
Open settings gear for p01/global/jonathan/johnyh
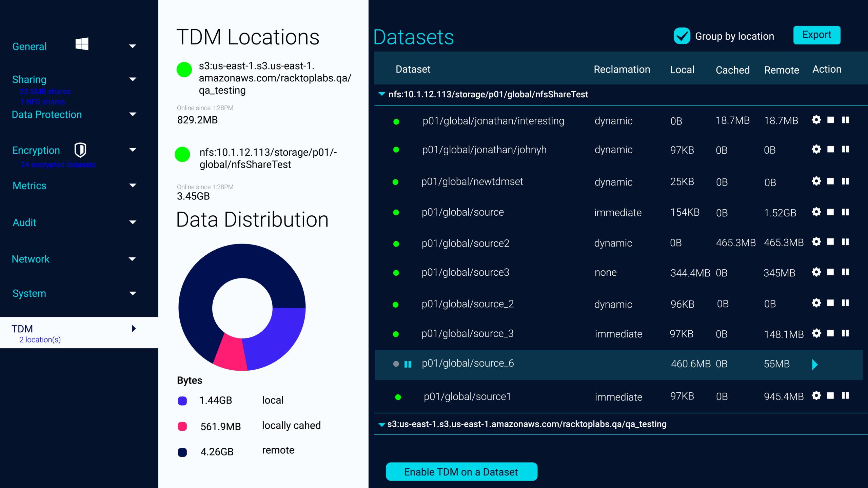pos(816,149)
